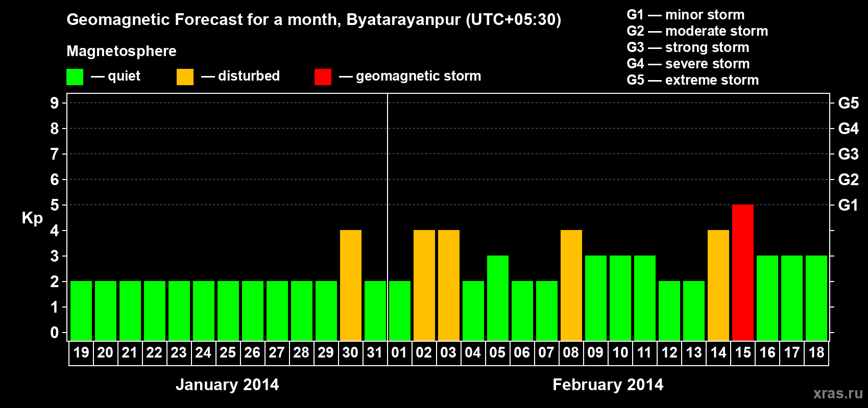Screen dimensions: 868x408
Task: Click date cell 08 on the axis
Action: click(571, 353)
